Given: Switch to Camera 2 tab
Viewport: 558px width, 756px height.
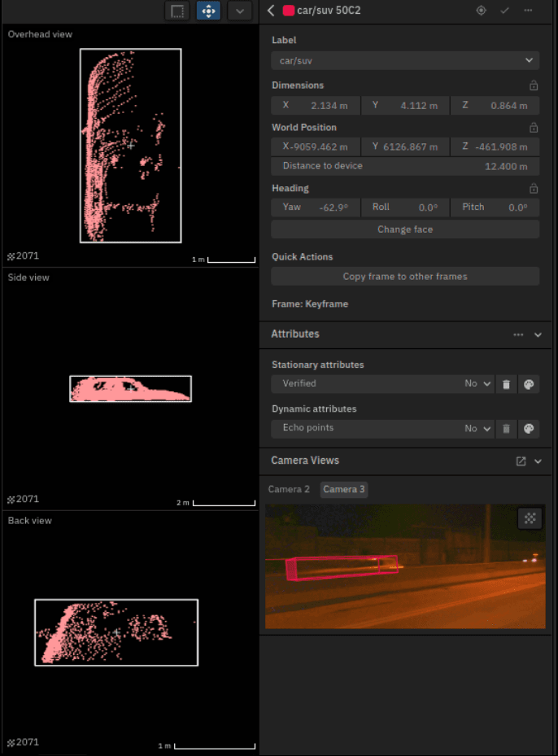Looking at the screenshot, I should click(289, 489).
